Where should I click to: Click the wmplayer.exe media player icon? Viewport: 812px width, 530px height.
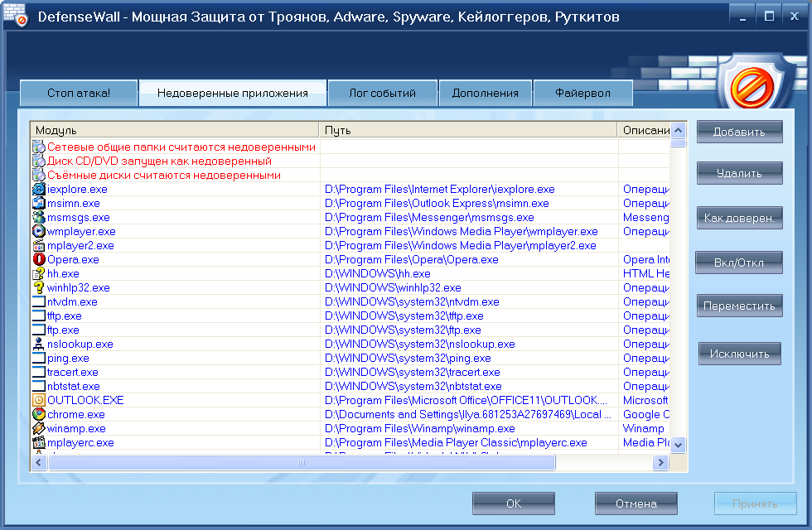tap(39, 231)
